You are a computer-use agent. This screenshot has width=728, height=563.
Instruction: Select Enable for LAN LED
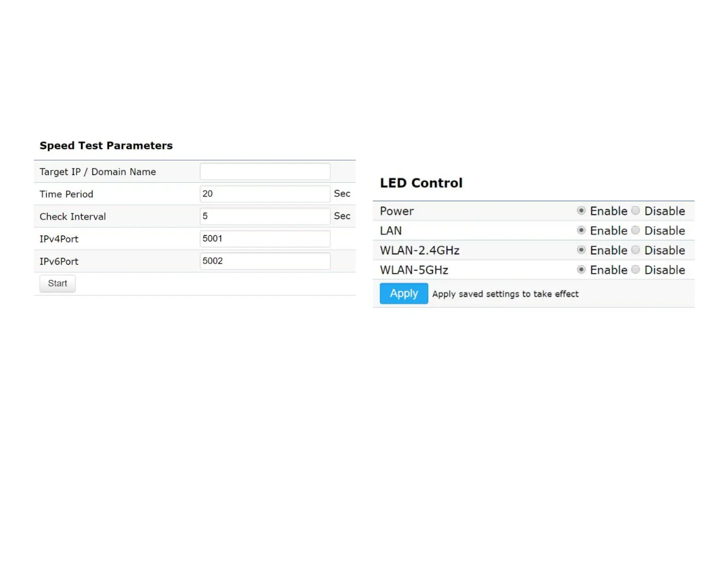point(581,230)
